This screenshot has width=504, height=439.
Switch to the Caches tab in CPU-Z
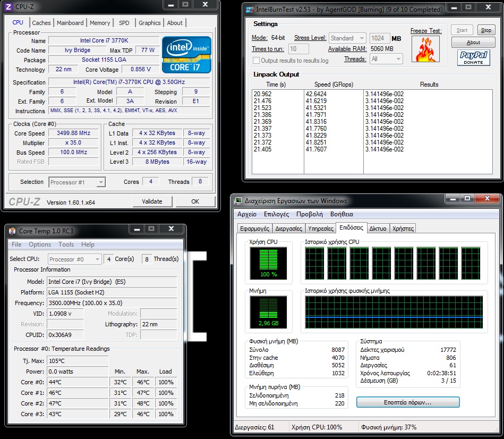(41, 23)
